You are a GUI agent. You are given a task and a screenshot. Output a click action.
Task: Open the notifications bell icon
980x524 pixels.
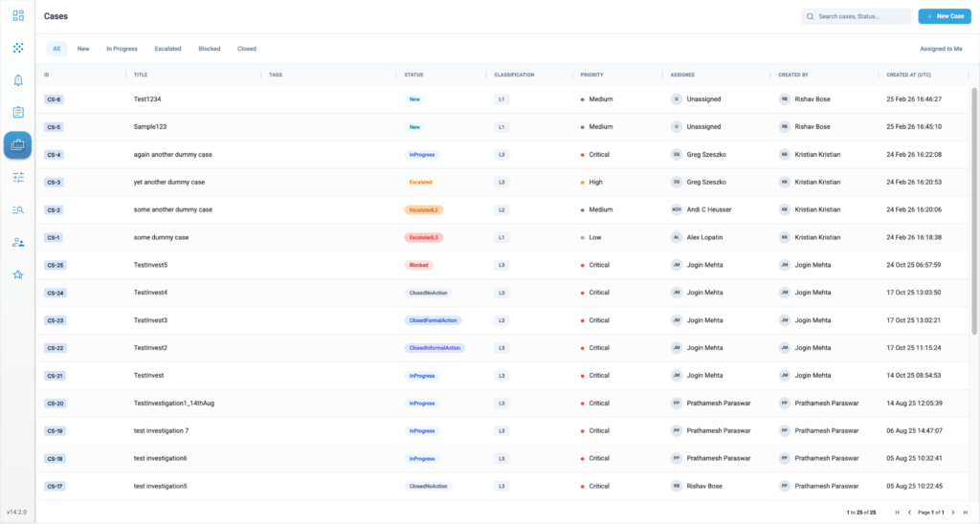pos(18,80)
